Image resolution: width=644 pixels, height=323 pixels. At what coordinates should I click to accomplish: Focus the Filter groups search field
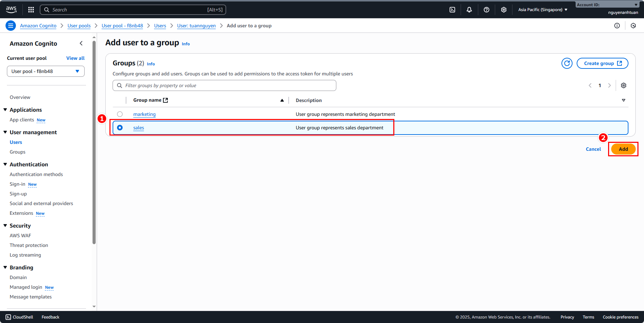(224, 85)
